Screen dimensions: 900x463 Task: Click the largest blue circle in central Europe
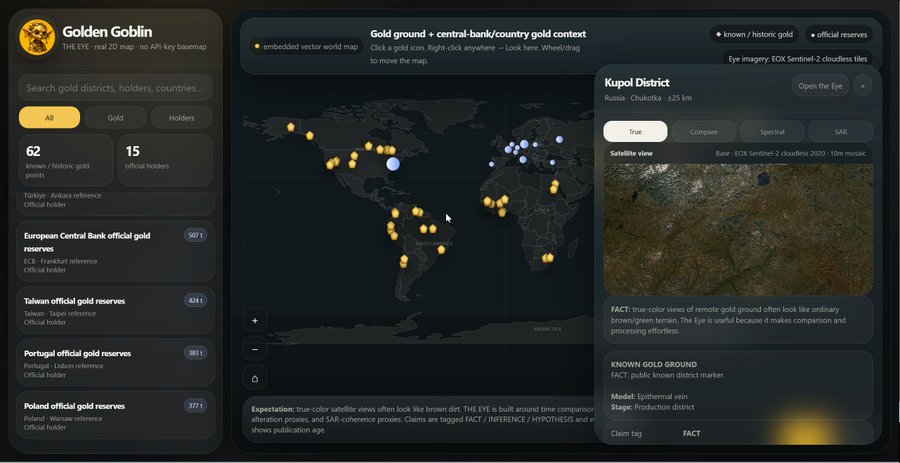(x=524, y=144)
